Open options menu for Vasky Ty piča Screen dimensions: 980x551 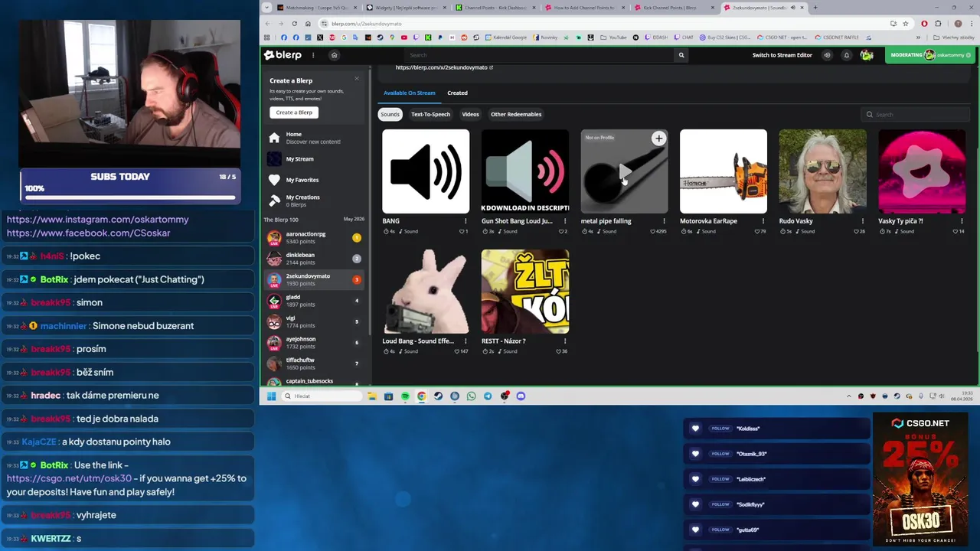tap(962, 221)
